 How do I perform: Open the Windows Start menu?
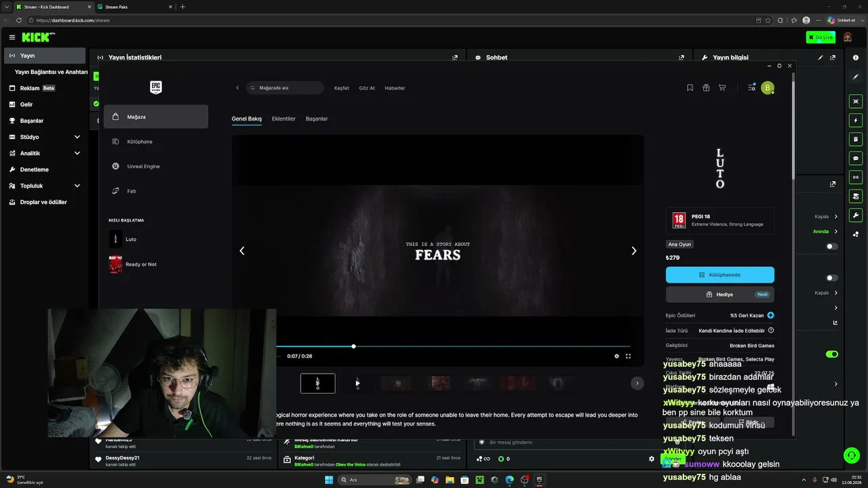pyautogui.click(x=329, y=480)
